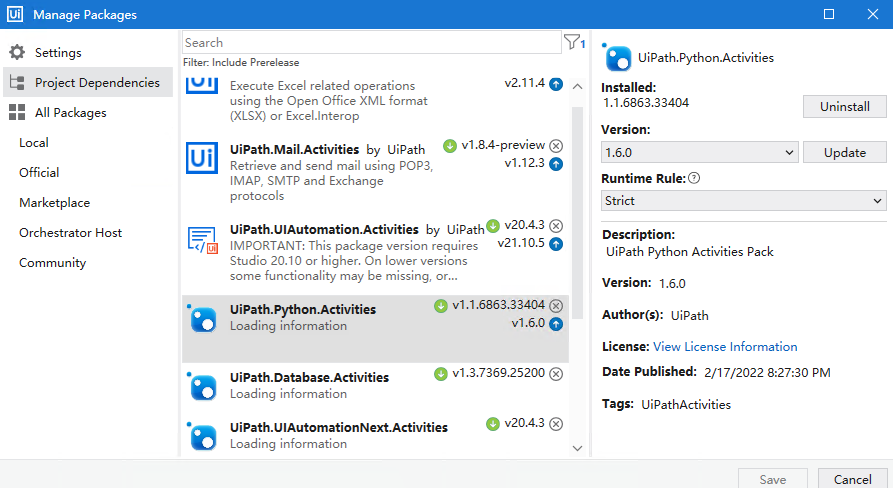Click the Save button
Screen dimensions: 893x488
point(772,479)
